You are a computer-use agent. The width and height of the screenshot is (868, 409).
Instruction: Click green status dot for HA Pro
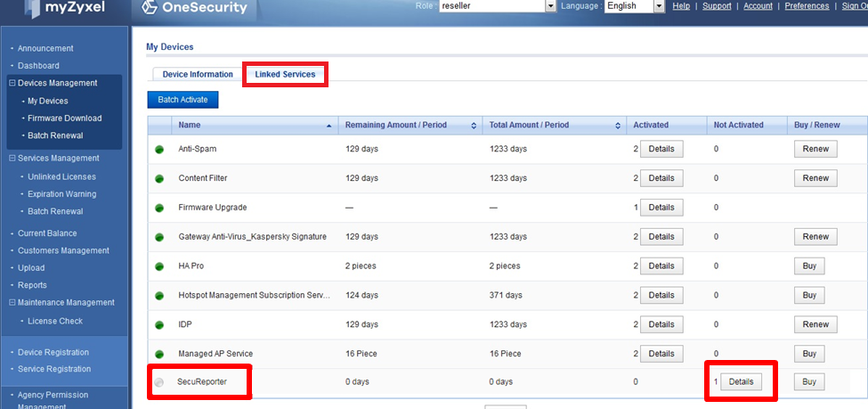pos(159,266)
